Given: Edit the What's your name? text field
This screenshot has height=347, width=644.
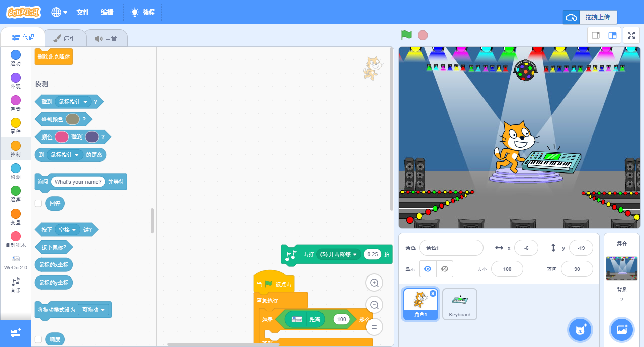Looking at the screenshot, I should 78,182.
